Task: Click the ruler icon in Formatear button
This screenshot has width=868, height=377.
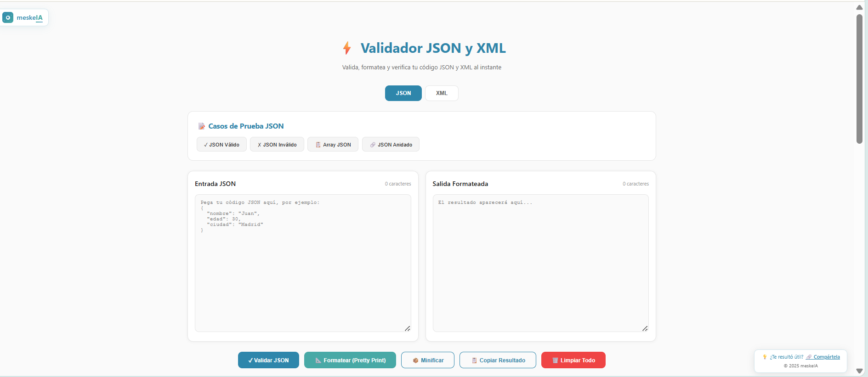Action: tap(318, 360)
